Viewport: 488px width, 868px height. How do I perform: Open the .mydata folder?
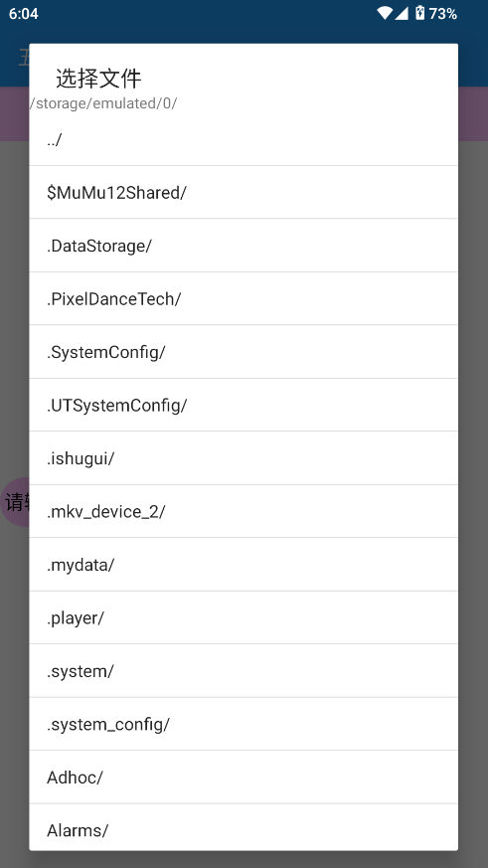244,565
